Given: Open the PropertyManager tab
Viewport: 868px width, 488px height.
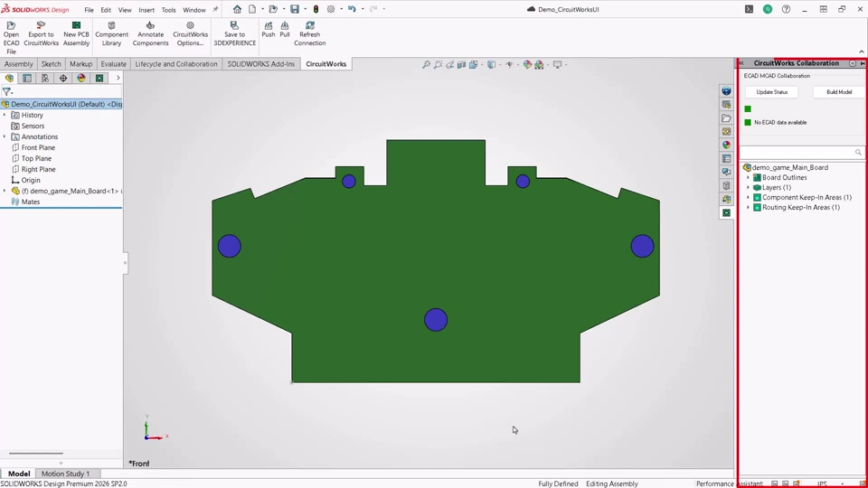Looking at the screenshot, I should click(x=27, y=78).
